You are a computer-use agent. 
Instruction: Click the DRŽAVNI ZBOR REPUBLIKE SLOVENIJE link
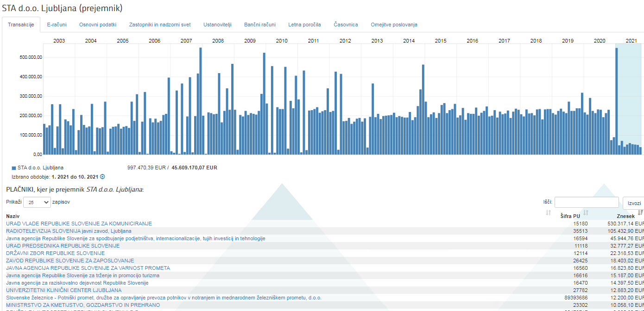(55, 253)
